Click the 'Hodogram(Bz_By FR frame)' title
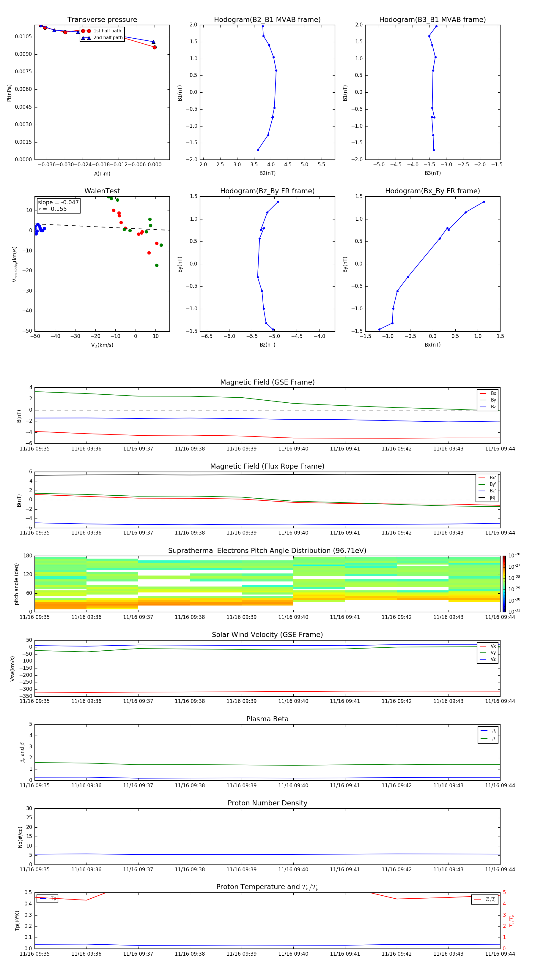This screenshot has width=535, height=980. [267, 191]
